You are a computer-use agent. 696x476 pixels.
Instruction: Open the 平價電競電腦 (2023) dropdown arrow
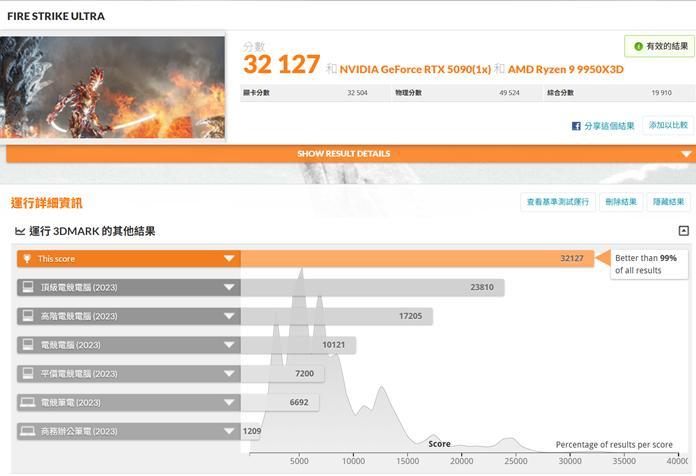pos(229,374)
